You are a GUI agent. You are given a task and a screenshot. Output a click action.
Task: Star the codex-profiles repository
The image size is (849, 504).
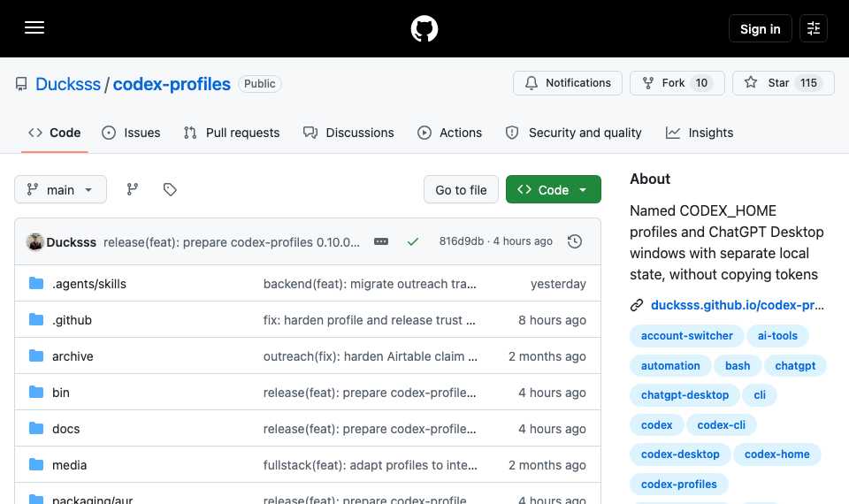(x=783, y=83)
